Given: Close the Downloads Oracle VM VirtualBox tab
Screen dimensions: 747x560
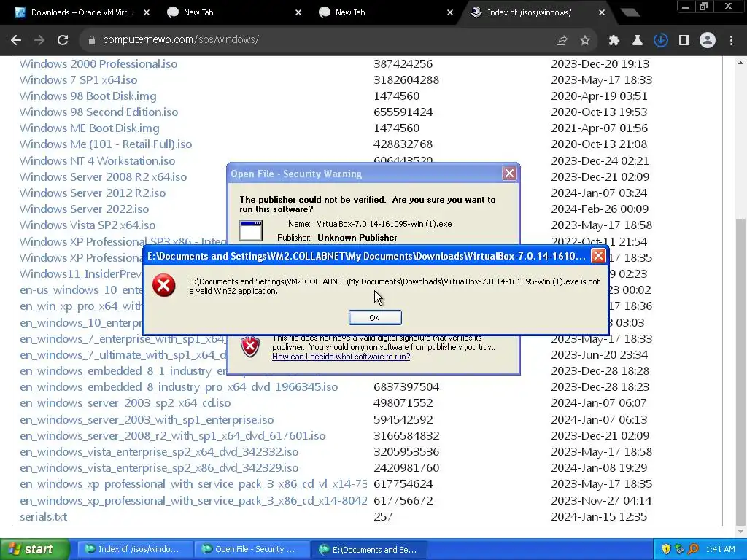Looking at the screenshot, I should 147,12.
